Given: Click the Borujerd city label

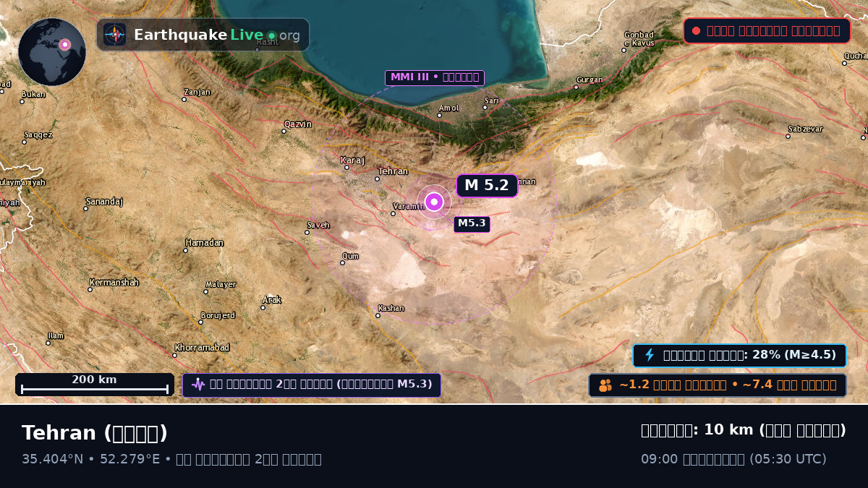Looking at the screenshot, I should [218, 315].
